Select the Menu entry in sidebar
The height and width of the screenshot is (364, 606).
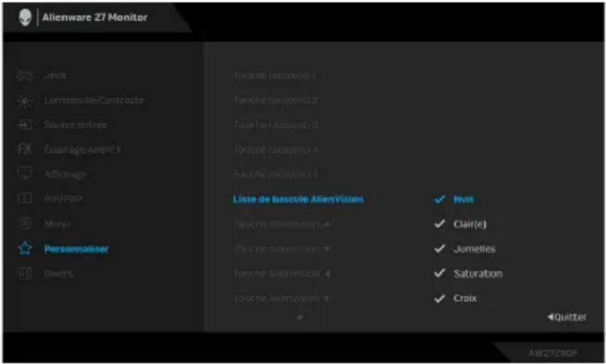click(x=57, y=224)
